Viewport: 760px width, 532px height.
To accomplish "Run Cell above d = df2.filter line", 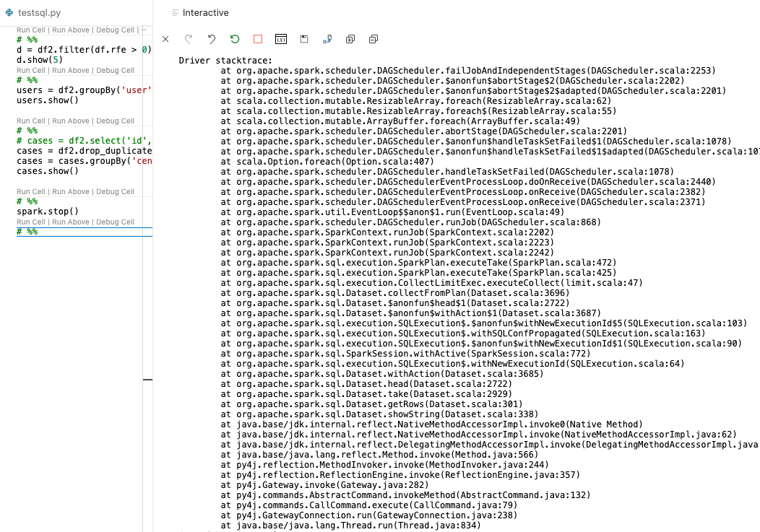I will [31, 30].
